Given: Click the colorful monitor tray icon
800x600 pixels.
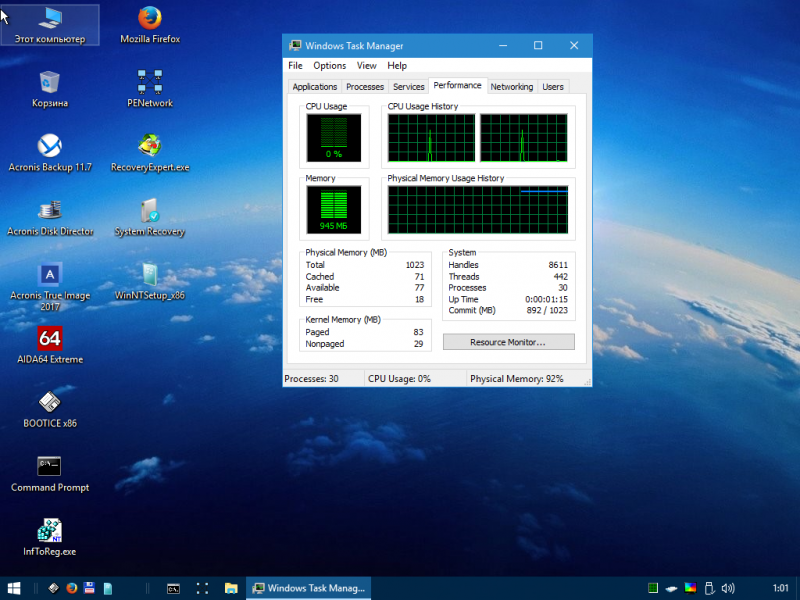Looking at the screenshot, I should coord(690,588).
